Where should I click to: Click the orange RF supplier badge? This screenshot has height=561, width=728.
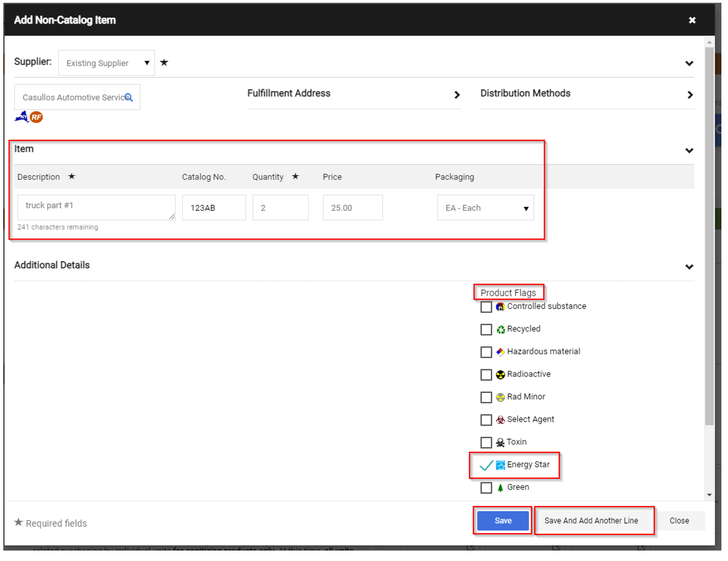[x=36, y=117]
